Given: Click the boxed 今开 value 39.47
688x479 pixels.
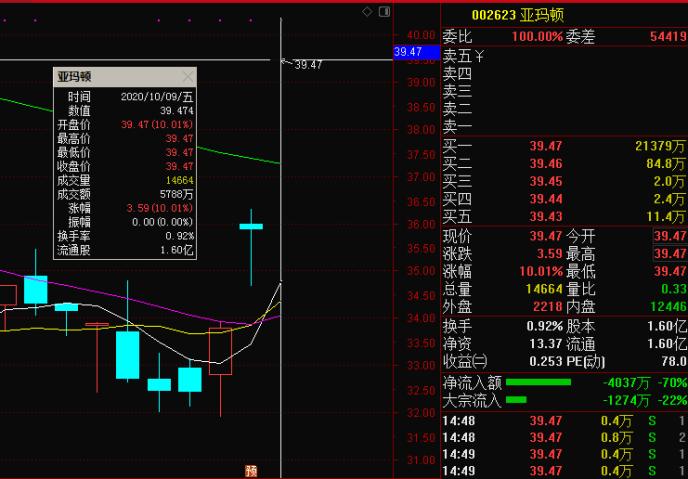Looking at the screenshot, I should point(670,236).
